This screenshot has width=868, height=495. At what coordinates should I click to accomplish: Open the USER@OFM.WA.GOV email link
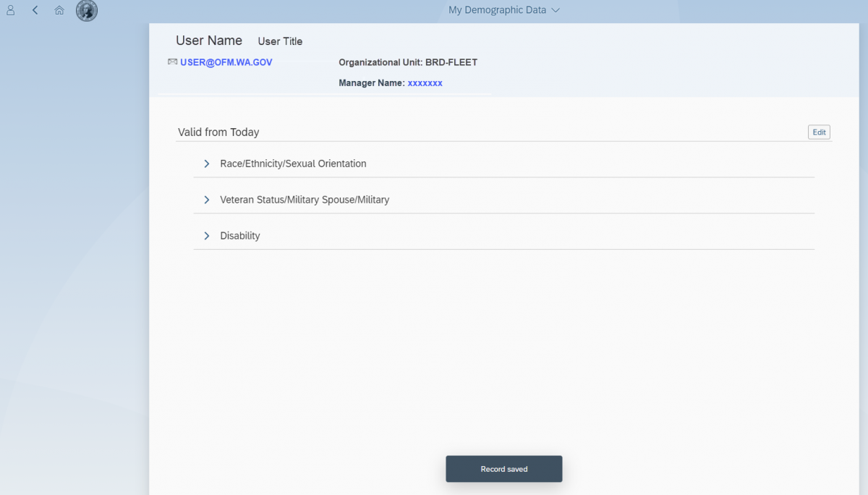pos(226,62)
